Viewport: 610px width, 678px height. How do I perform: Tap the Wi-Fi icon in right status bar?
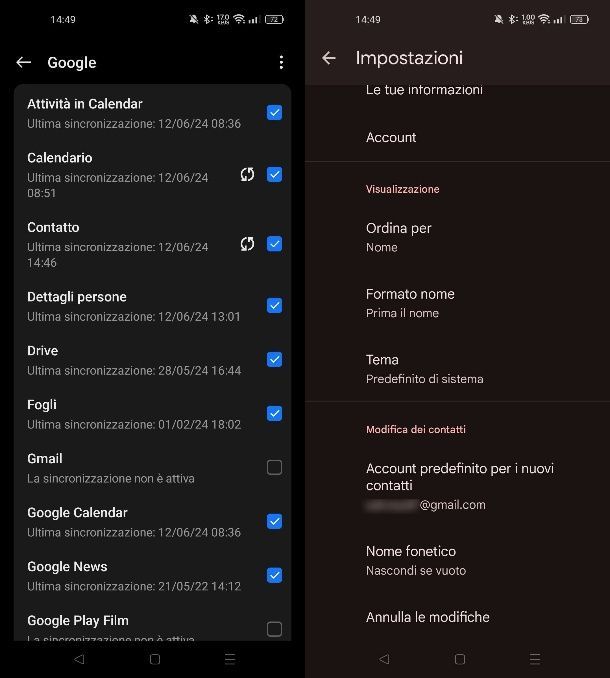point(544,19)
